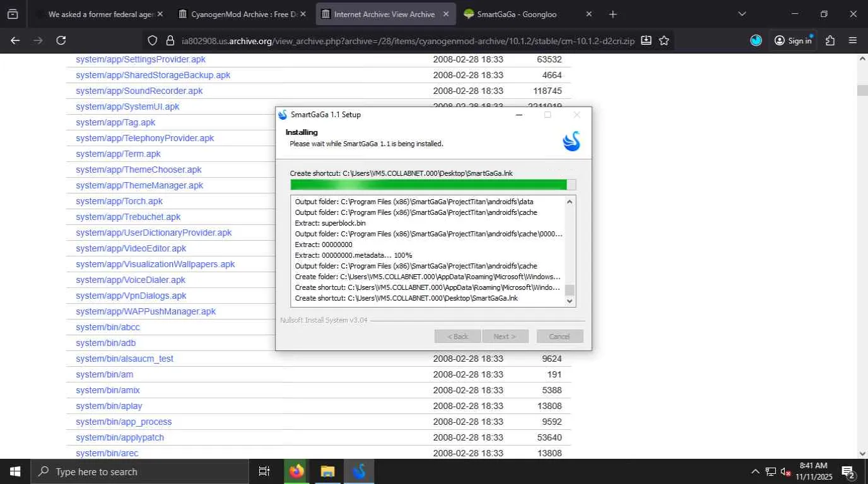Click the size 9592 in the app_process row

[x=551, y=422]
